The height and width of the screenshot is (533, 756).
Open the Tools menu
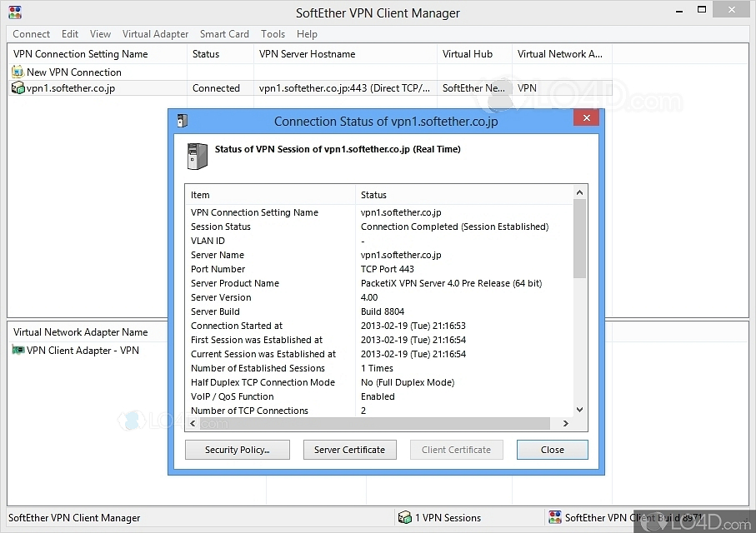(273, 34)
